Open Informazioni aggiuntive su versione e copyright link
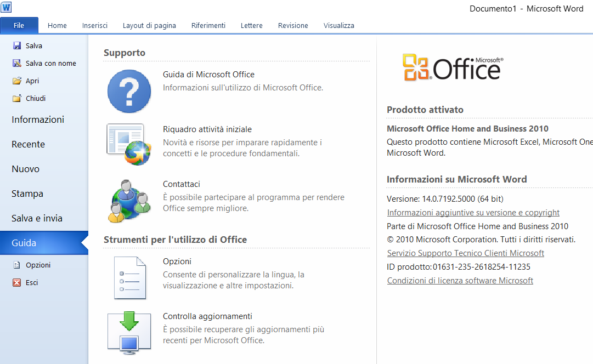The image size is (593, 364). 473,213
